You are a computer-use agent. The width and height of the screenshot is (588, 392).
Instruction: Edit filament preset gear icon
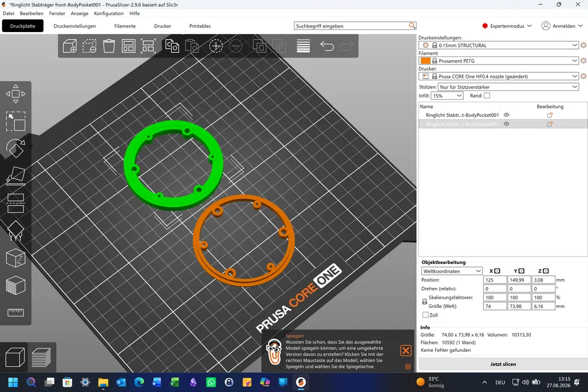click(584, 60)
